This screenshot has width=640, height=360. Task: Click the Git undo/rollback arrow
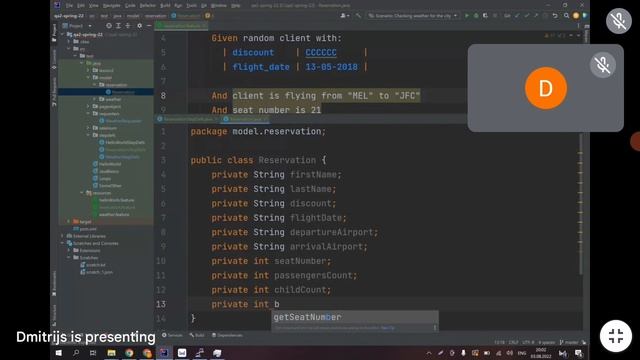point(555,16)
